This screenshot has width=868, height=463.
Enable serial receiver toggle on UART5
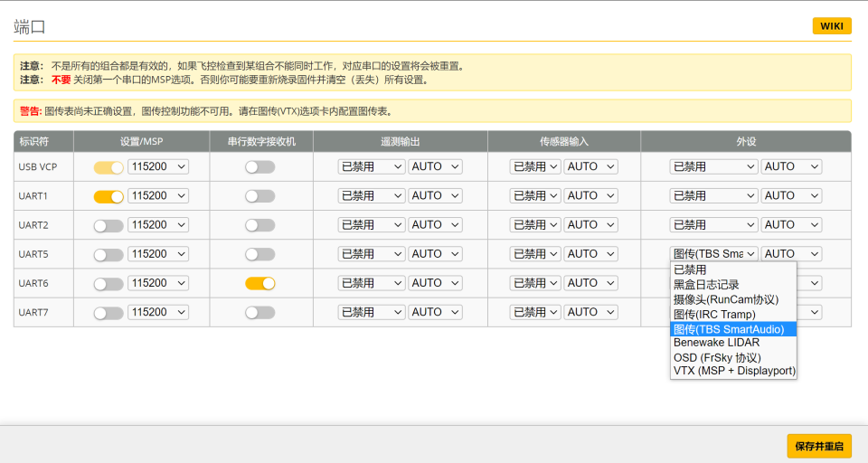(x=259, y=255)
